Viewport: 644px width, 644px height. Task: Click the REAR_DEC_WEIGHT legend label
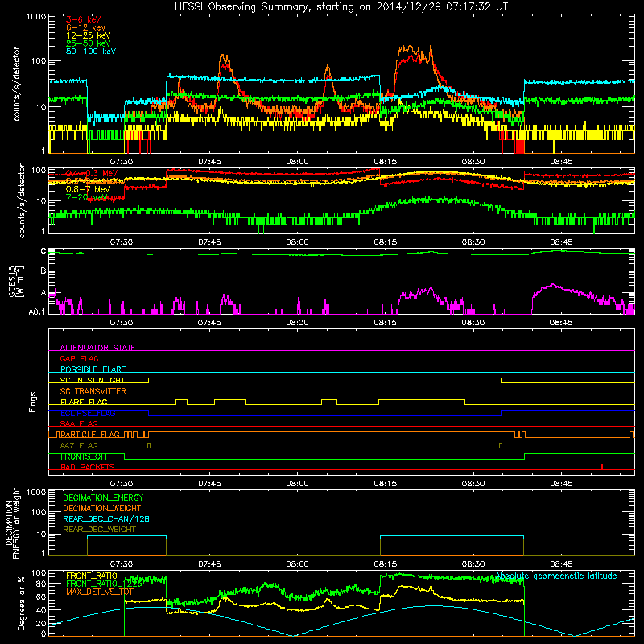point(99,530)
